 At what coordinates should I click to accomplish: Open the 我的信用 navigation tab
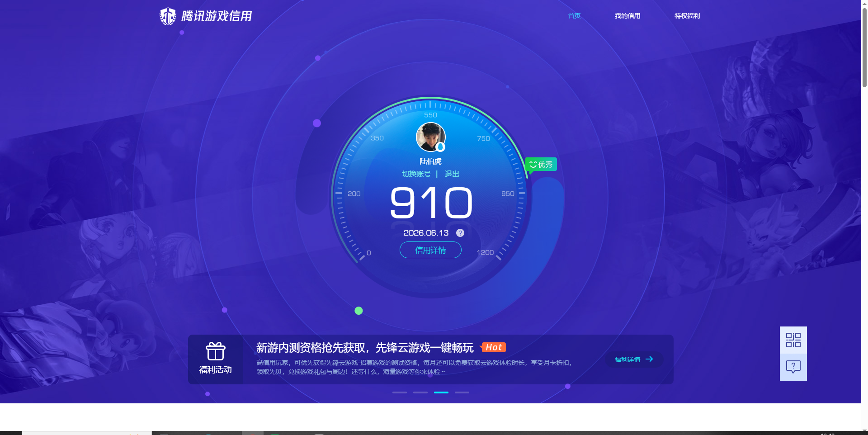tap(627, 16)
